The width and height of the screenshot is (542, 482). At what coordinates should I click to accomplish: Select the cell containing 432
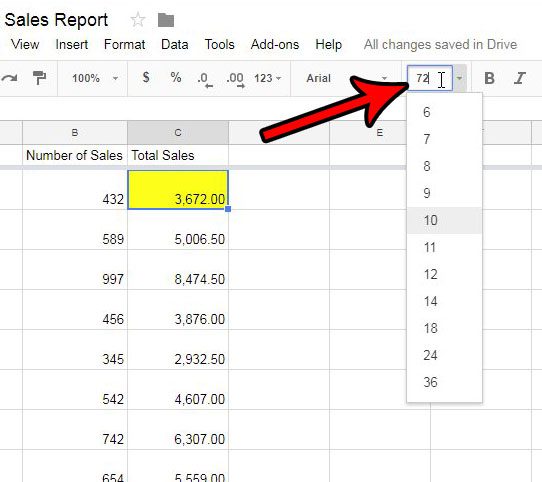[75, 189]
